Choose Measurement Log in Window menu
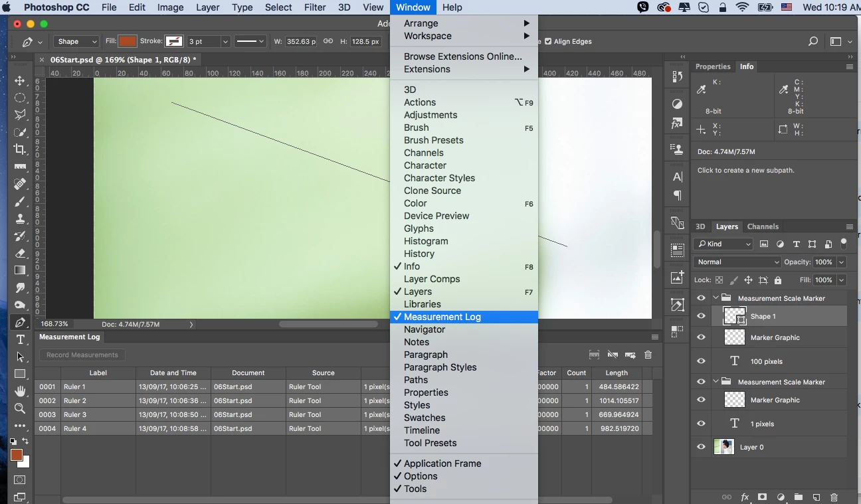Image resolution: width=861 pixels, height=504 pixels. [x=464, y=317]
